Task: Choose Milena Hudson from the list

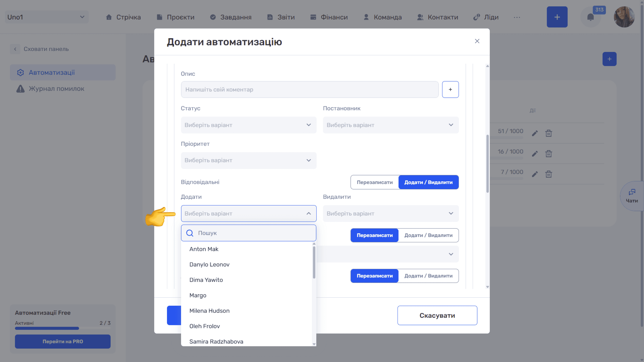Action: point(246,311)
